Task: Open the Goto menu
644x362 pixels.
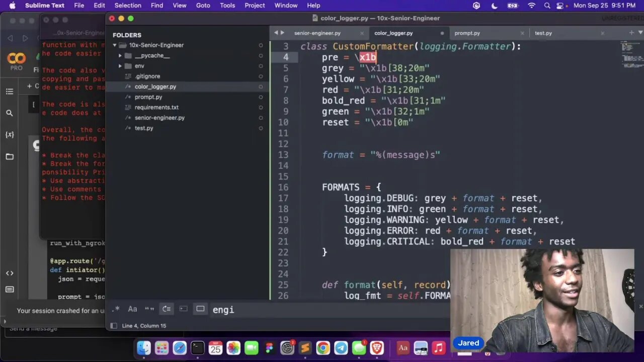Action: point(203,6)
